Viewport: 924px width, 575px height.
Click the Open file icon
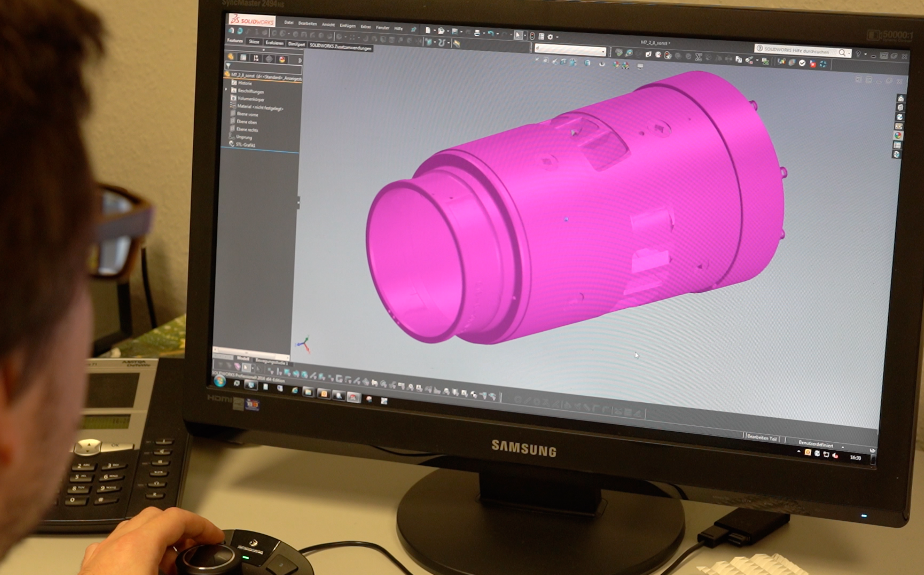(x=441, y=31)
